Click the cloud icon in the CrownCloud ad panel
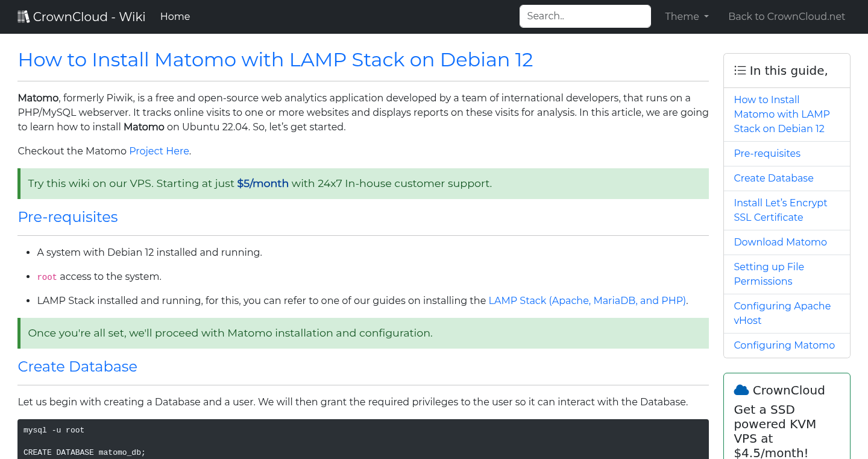The width and height of the screenshot is (868, 459). [742, 389]
